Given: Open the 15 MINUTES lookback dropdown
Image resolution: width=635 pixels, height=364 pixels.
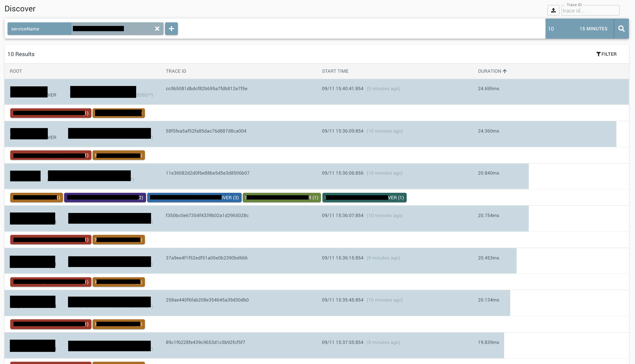Looking at the screenshot, I should coord(593,28).
